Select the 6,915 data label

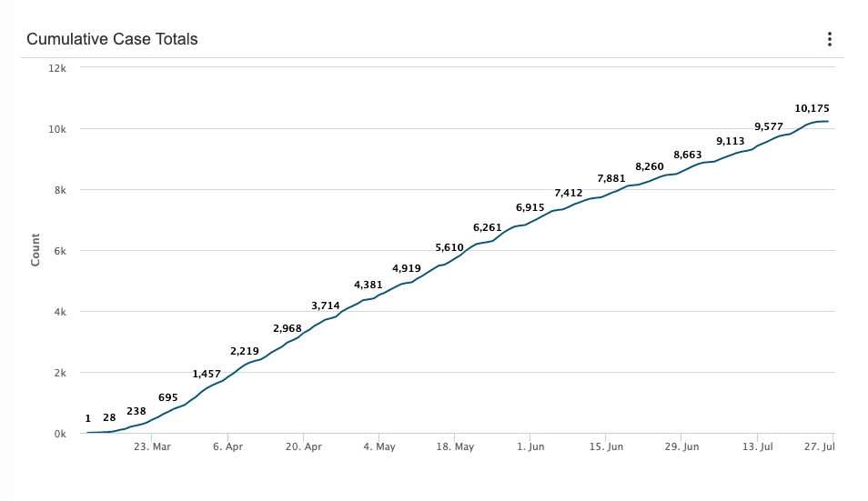click(530, 208)
